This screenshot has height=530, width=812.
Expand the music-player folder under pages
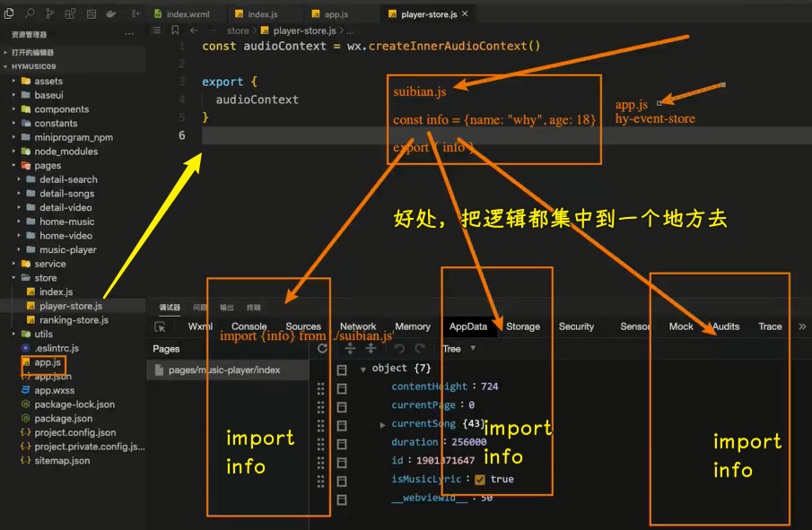click(68, 249)
